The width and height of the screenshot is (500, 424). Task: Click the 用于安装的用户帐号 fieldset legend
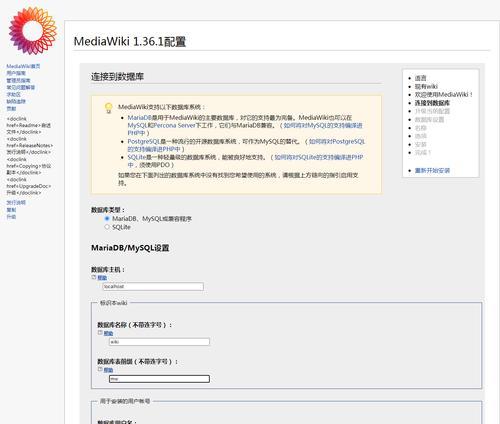pyautogui.click(x=125, y=401)
